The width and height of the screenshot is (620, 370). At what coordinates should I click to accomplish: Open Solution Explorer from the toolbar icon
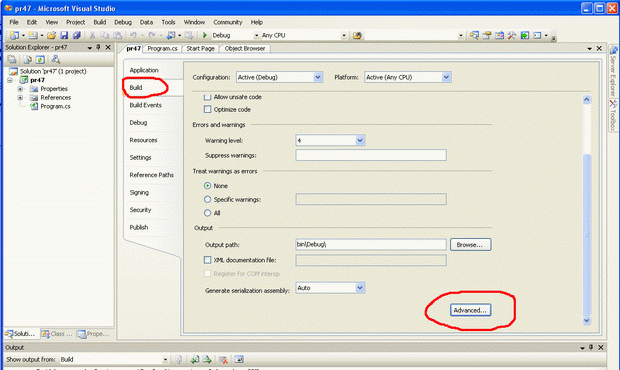[x=474, y=36]
